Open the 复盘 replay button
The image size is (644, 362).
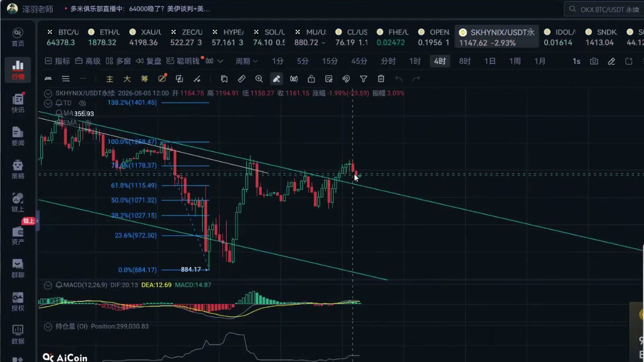[148, 61]
